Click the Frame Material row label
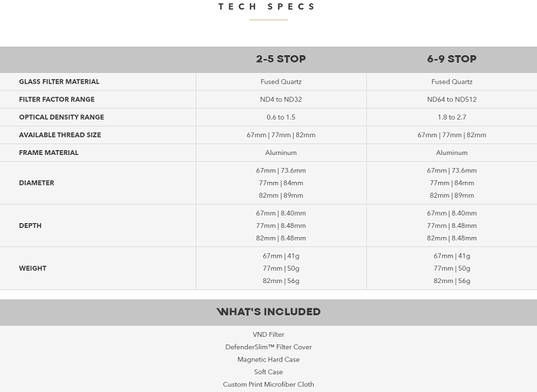This screenshot has width=537, height=392. pos(48,153)
